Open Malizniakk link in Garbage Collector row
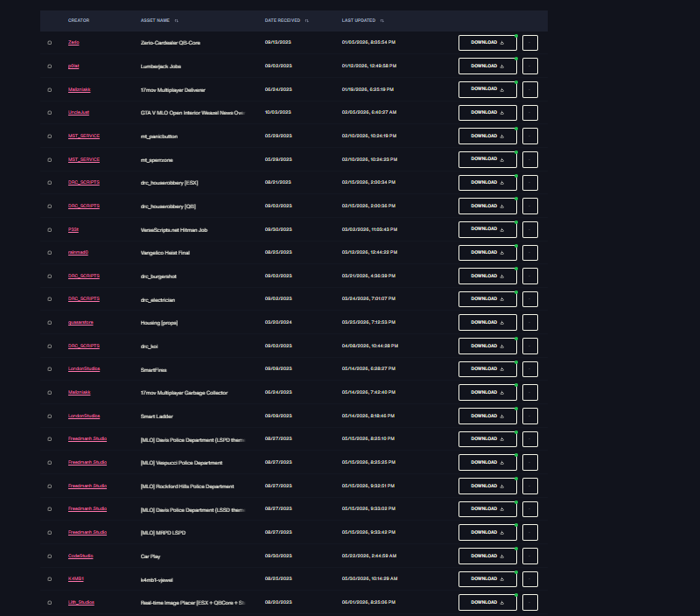Image resolution: width=700 pixels, height=616 pixels. 80,392
